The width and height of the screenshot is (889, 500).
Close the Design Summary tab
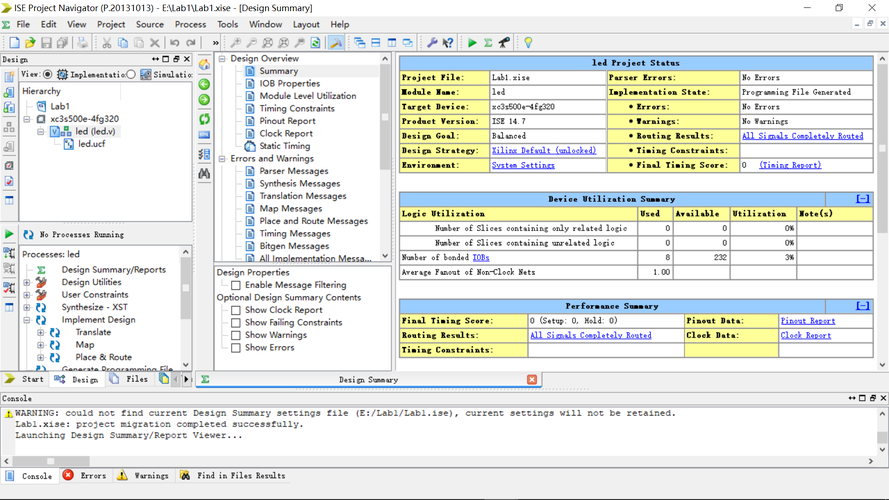tap(532, 380)
